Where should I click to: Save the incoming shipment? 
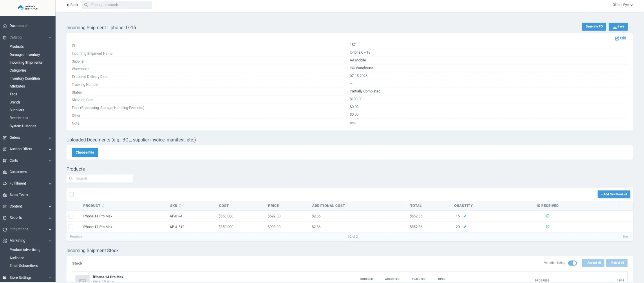pyautogui.click(x=618, y=27)
